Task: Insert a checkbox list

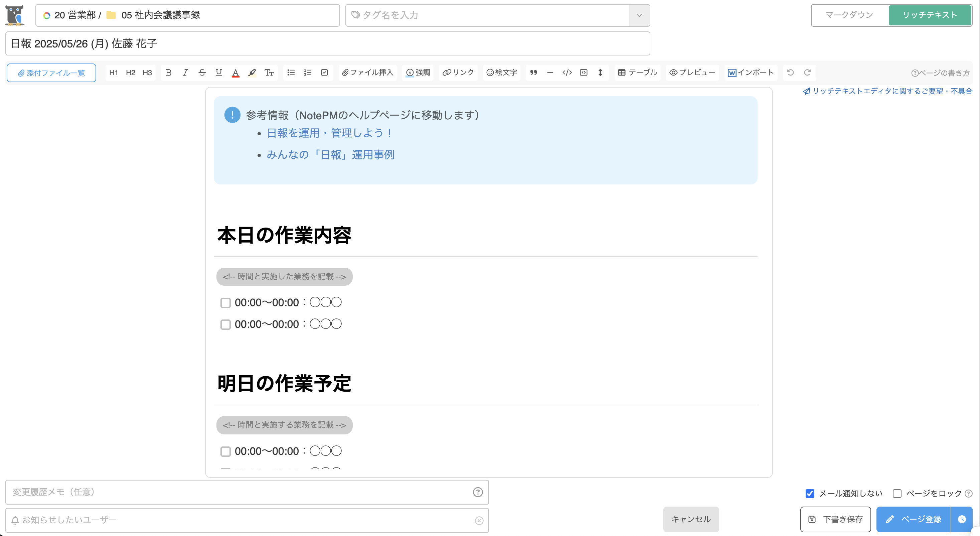Action: pos(325,73)
